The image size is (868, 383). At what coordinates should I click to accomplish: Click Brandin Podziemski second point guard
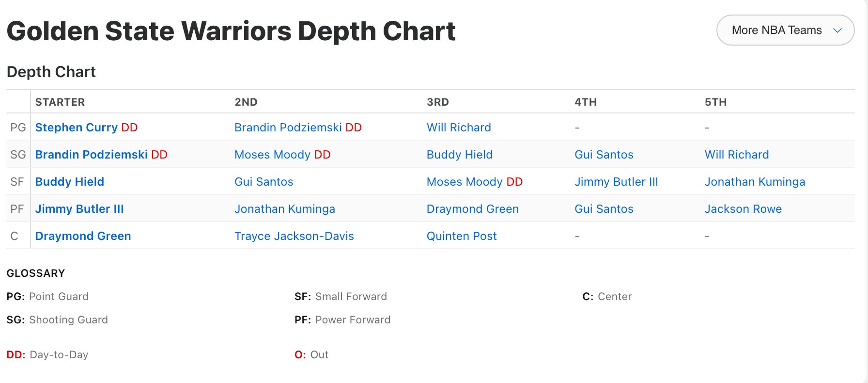(288, 128)
